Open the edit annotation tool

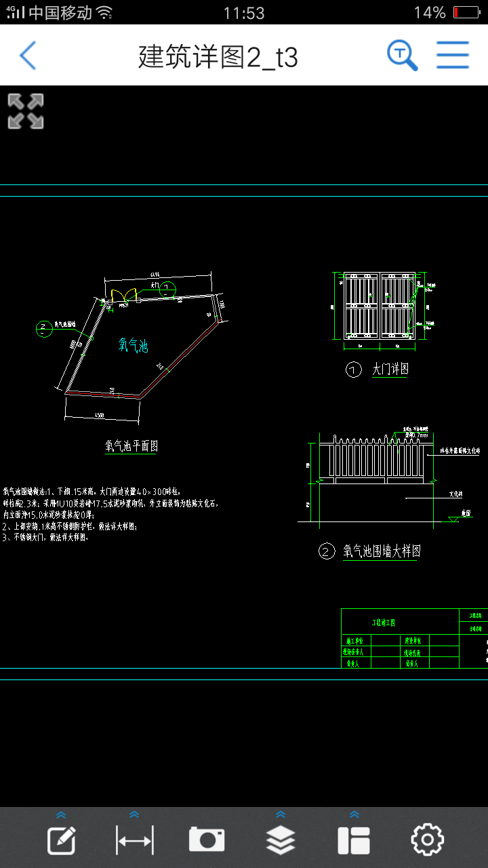(x=61, y=841)
